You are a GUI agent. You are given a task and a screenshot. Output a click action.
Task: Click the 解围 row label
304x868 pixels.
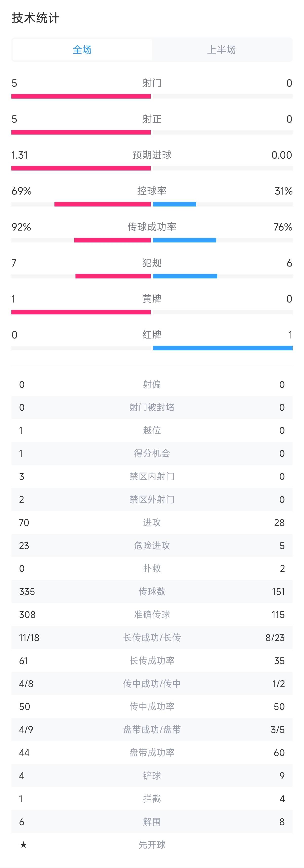[152, 822]
